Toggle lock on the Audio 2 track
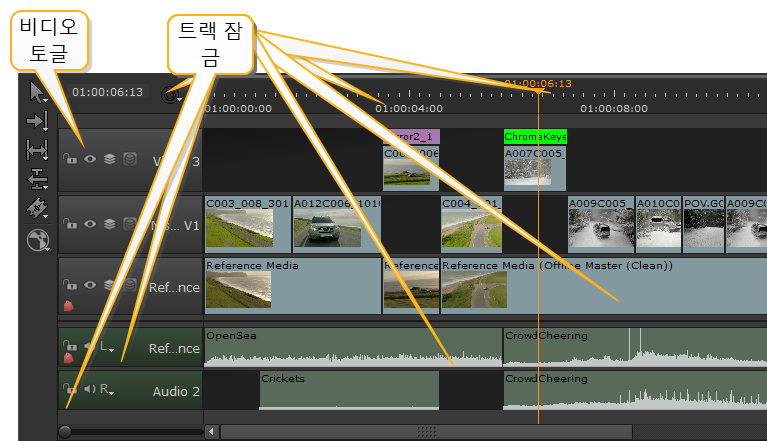 (x=69, y=388)
